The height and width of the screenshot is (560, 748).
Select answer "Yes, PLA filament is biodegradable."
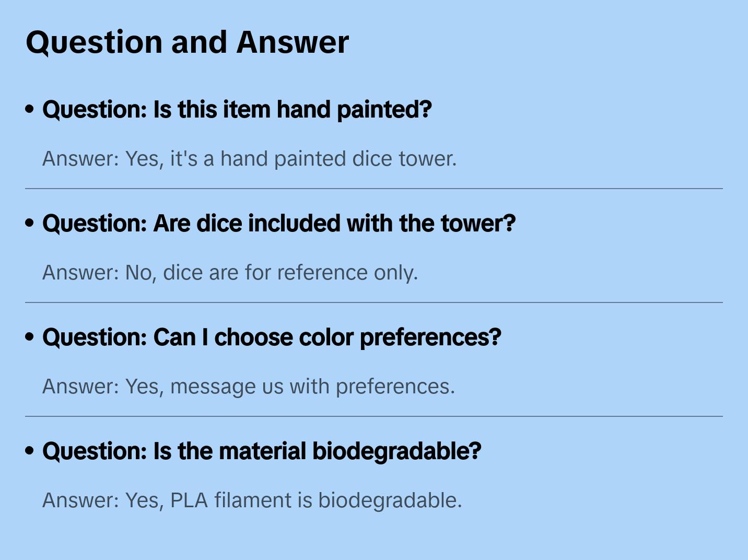(252, 500)
